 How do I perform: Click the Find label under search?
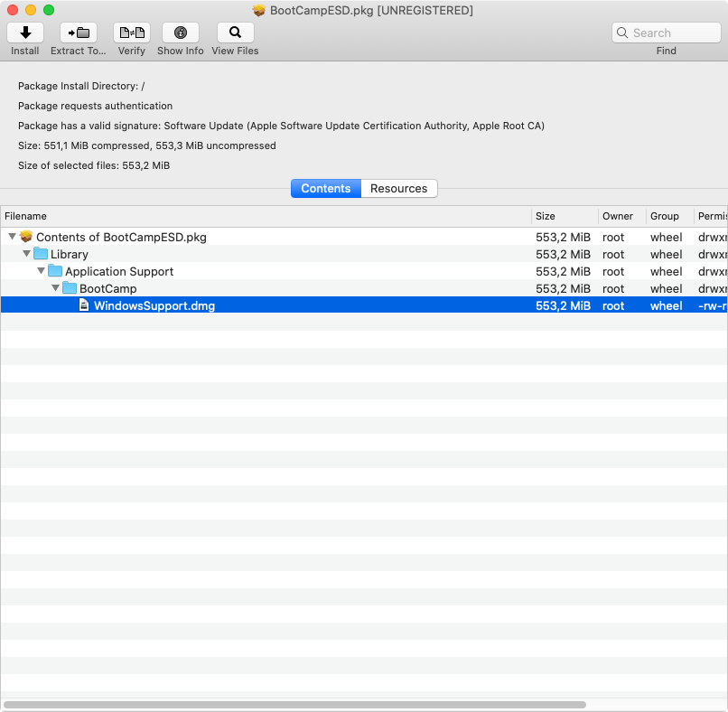pos(667,51)
